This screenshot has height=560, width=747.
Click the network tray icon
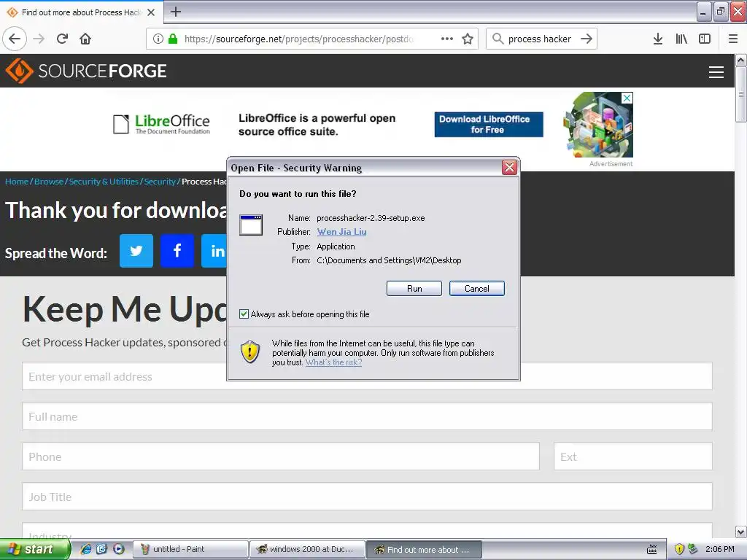point(693,549)
